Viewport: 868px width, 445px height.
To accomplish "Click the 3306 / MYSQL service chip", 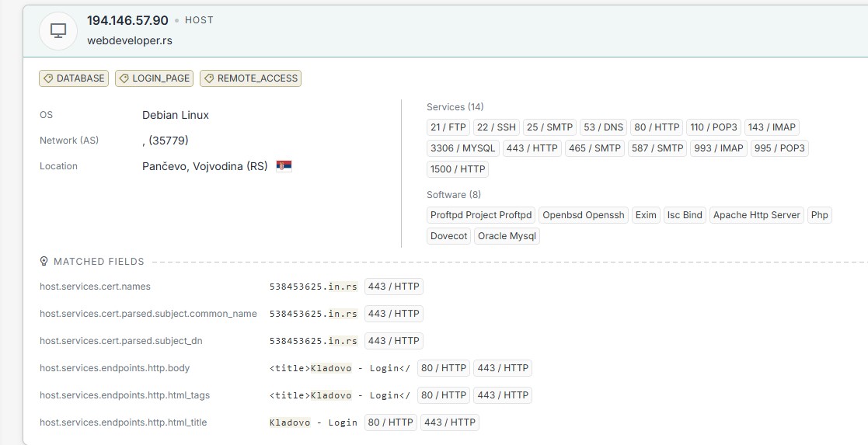I will click(x=463, y=148).
